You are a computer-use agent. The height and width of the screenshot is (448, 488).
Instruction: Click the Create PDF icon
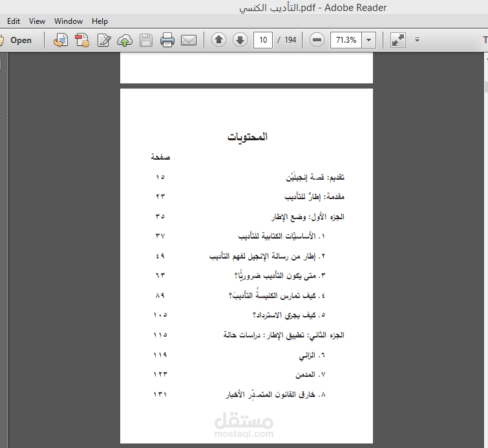point(82,40)
